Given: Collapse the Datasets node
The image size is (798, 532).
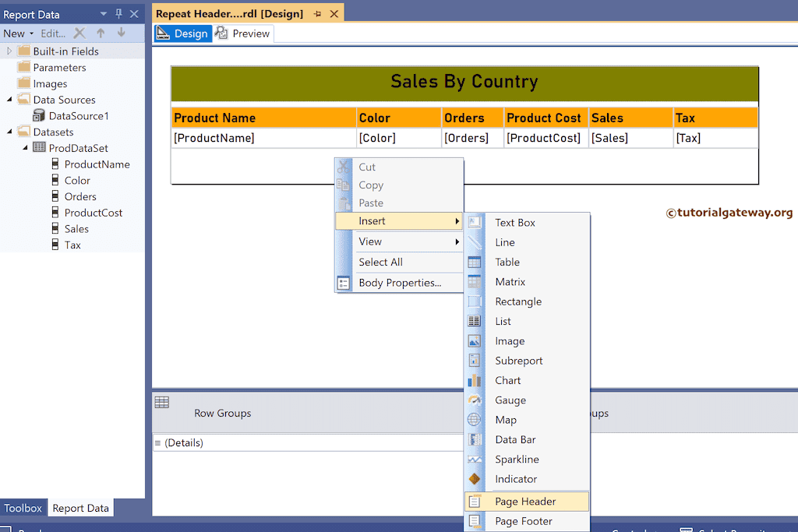Looking at the screenshot, I should 9,132.
